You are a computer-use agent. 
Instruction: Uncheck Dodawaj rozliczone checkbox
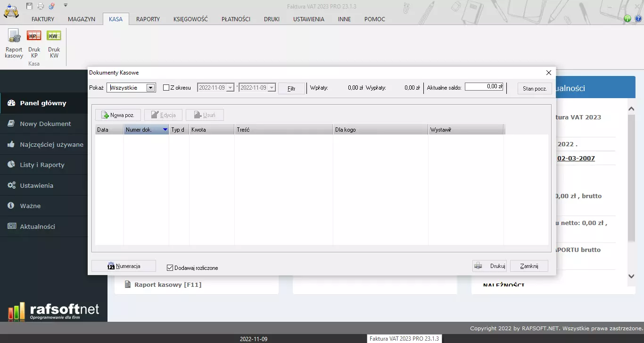(x=170, y=268)
